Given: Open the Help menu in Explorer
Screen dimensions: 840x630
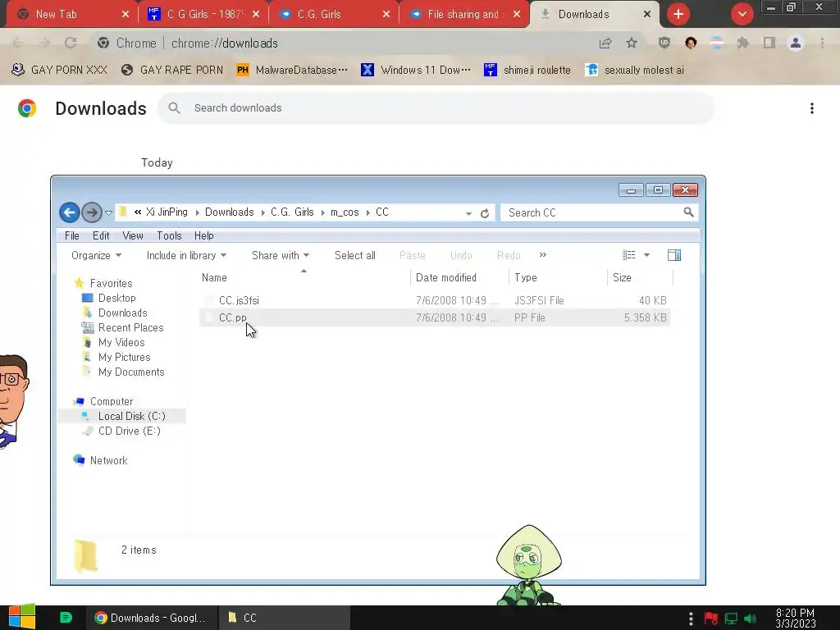Looking at the screenshot, I should pyautogui.click(x=203, y=235).
